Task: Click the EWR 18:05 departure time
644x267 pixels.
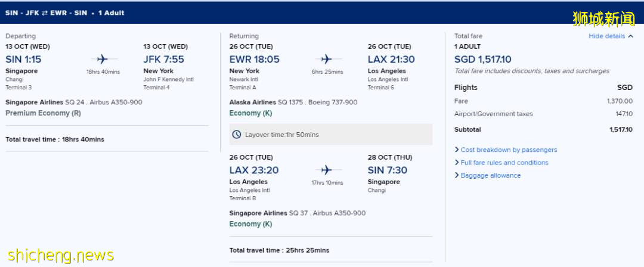Action: 254,59
